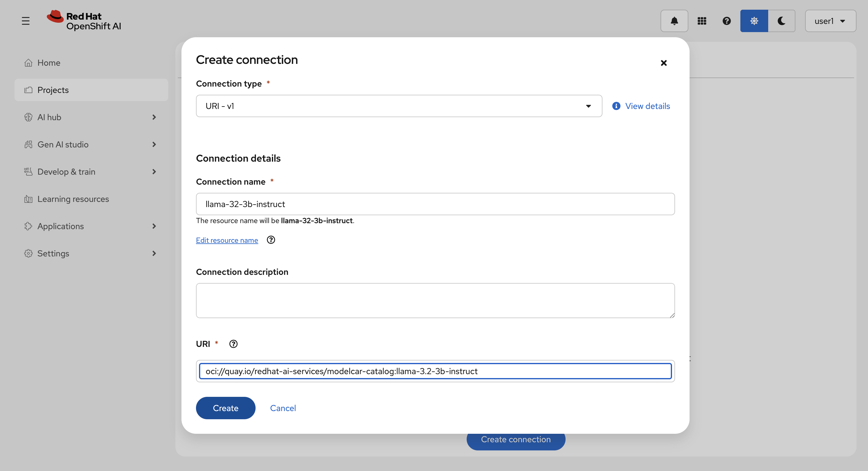Expand the Gen AI studio section
This screenshot has height=471, width=868.
click(x=91, y=144)
